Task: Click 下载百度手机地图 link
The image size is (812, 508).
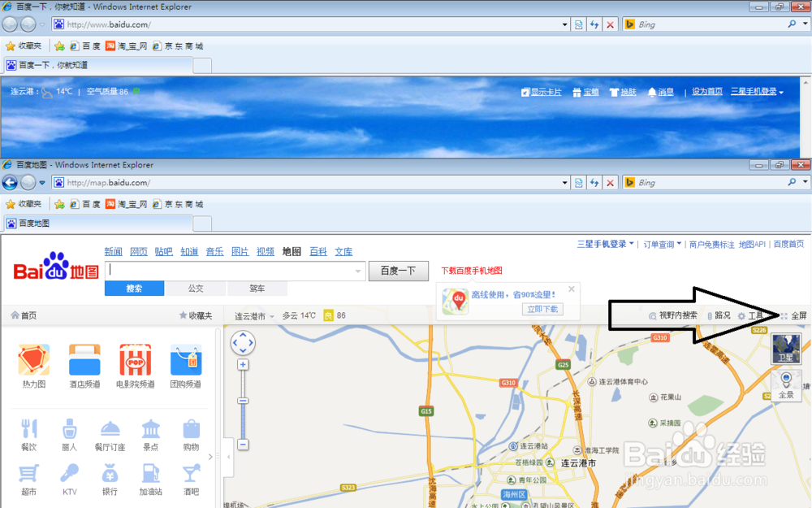Action: click(x=471, y=271)
